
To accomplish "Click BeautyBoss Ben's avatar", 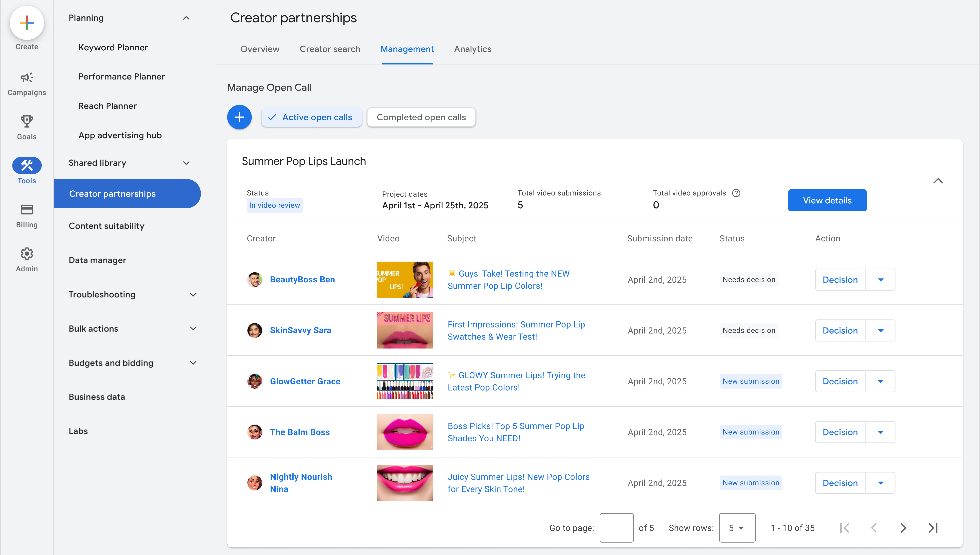I will pyautogui.click(x=255, y=279).
